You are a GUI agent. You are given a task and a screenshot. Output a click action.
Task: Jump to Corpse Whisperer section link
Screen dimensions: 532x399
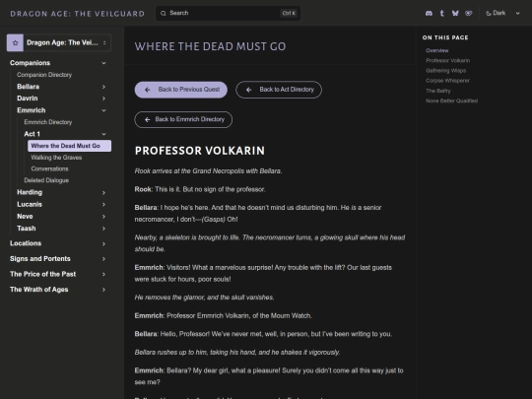pyautogui.click(x=447, y=81)
